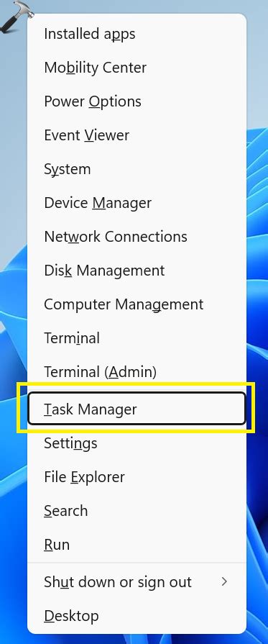The height and width of the screenshot is (644, 268).
Task: Choose the System entry
Action: (x=137, y=169)
